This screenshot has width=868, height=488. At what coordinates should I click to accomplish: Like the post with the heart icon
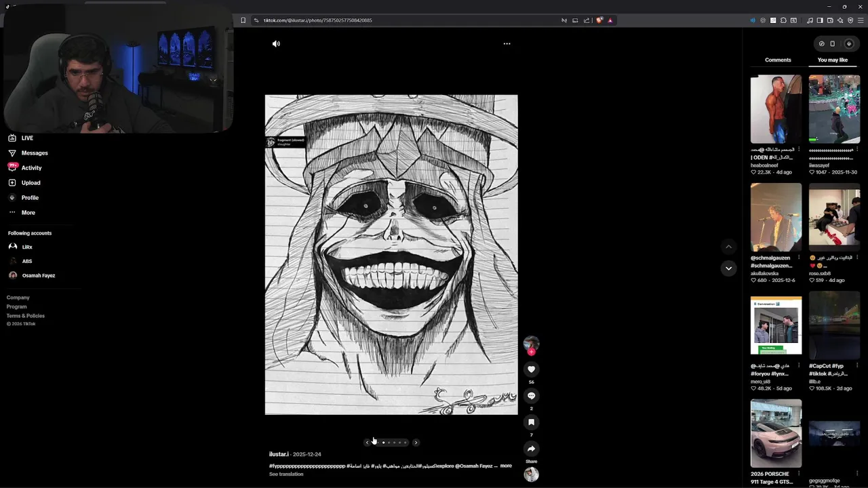[531, 369]
